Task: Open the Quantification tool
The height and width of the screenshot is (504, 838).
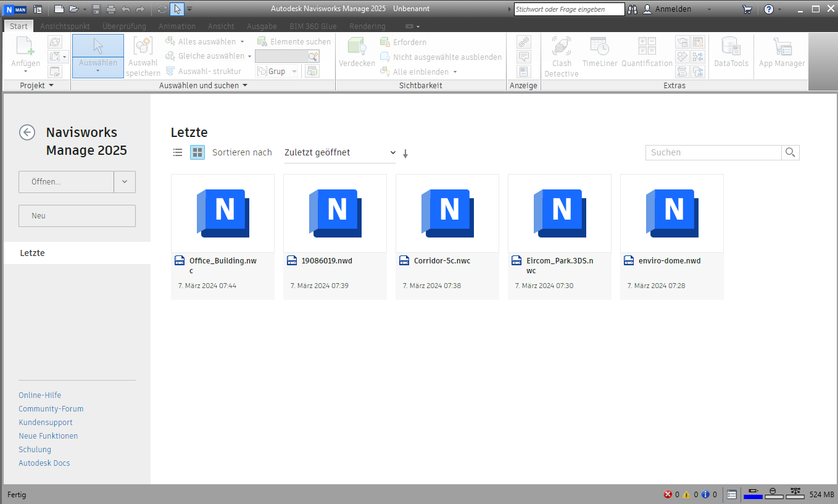Action: (647, 52)
